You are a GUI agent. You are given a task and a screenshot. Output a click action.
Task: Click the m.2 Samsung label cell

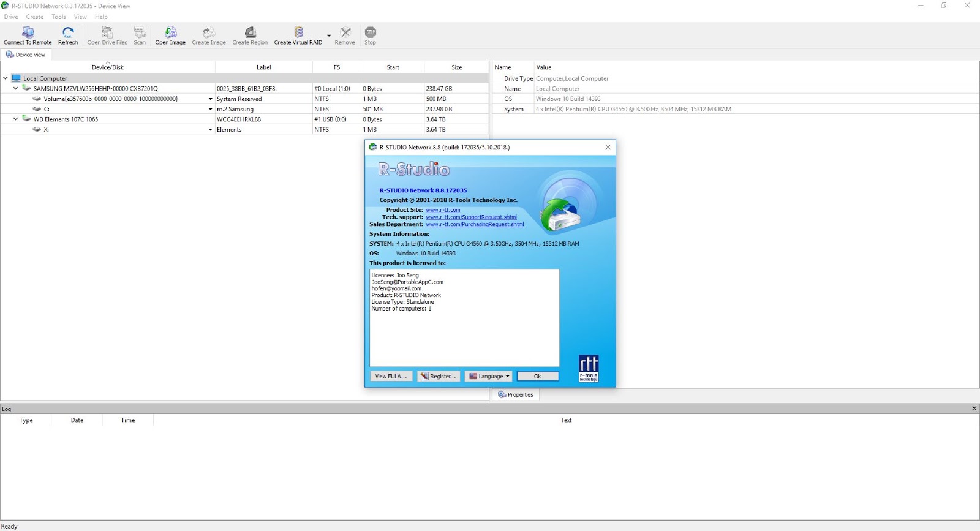pos(264,109)
